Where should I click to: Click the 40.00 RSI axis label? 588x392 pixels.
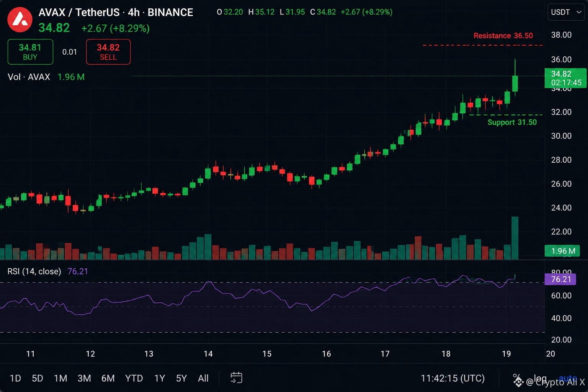(561, 318)
